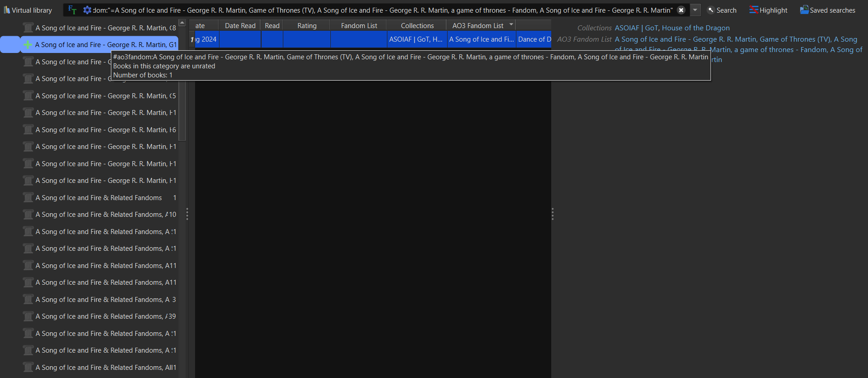Image resolution: width=868 pixels, height=378 pixels.
Task: Open the Saved searches menu
Action: click(x=828, y=10)
